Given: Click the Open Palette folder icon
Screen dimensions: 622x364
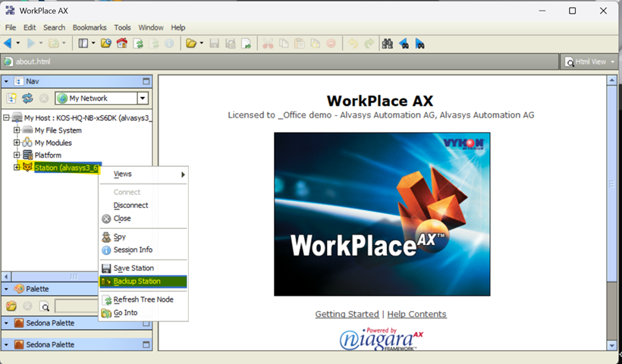Looking at the screenshot, I should (11, 306).
